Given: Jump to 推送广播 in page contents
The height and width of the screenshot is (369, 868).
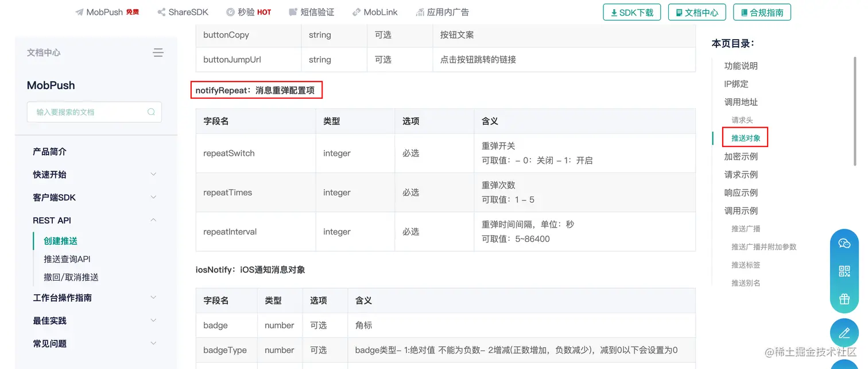Looking at the screenshot, I should point(746,229).
